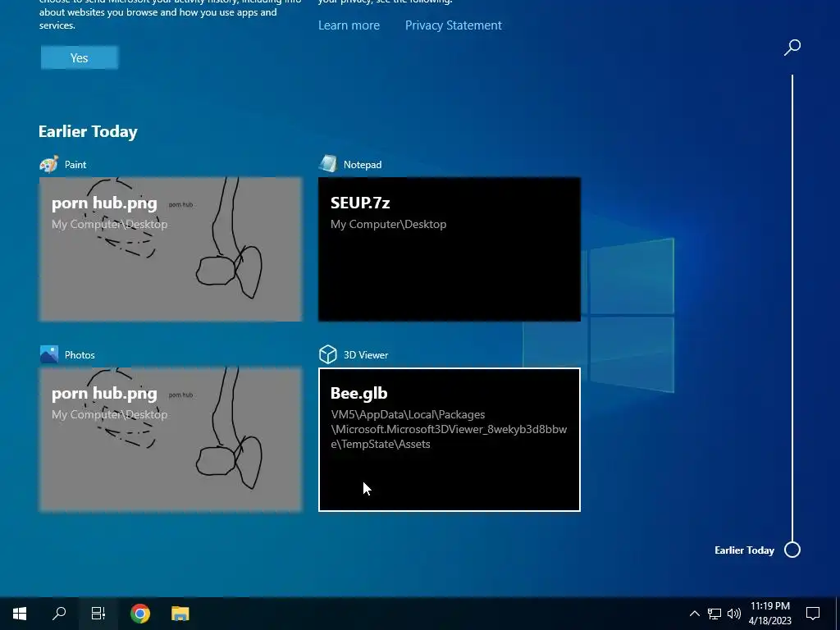Click the vertical timeline scroll track
Viewport: 840px width, 630px height.
pyautogui.click(x=792, y=308)
